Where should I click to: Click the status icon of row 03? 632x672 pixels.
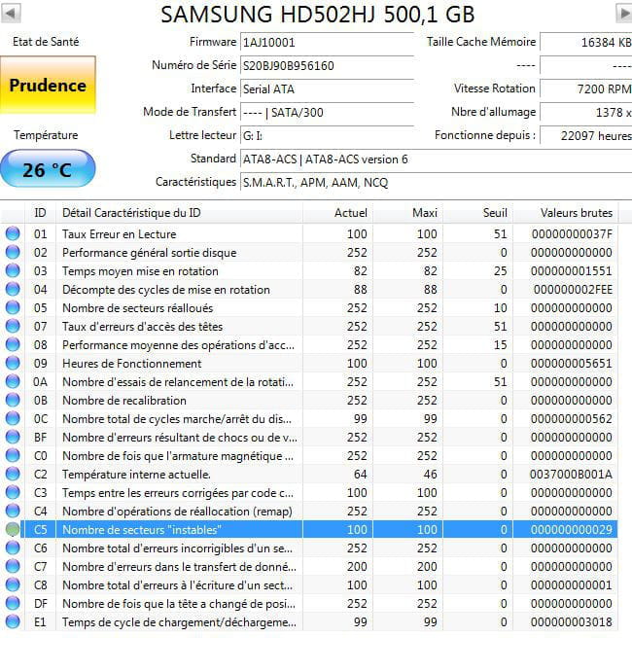(x=13, y=270)
